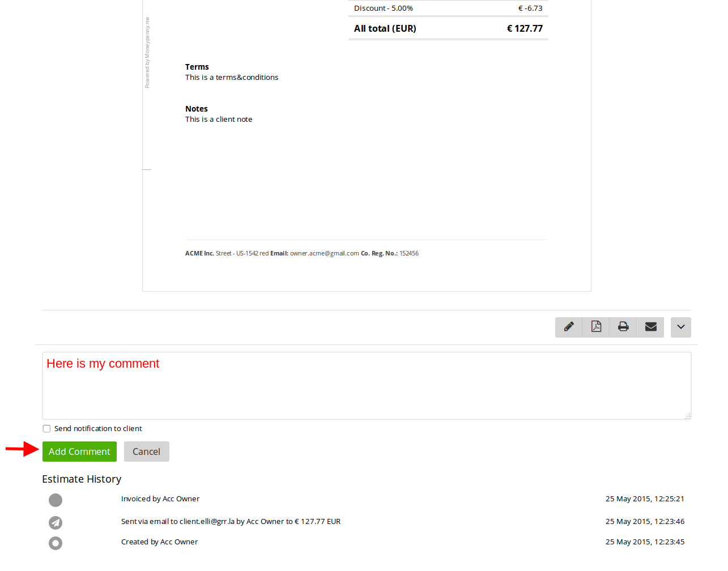Focus the comment text area

(367, 386)
